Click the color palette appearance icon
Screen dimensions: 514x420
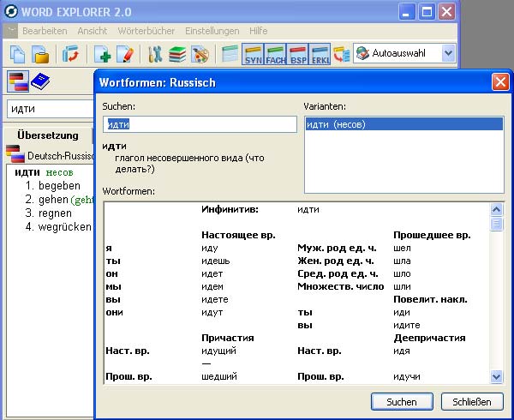[200, 54]
